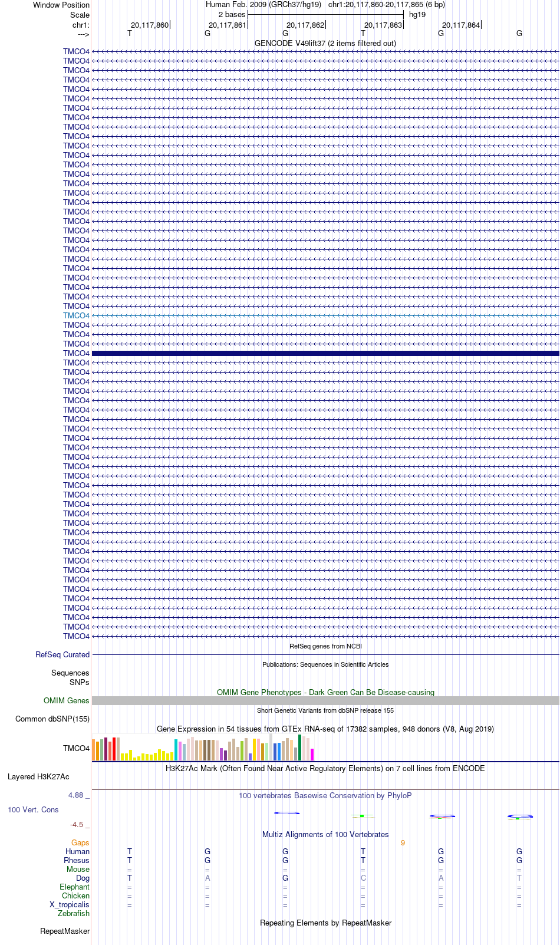Image resolution: width=560 pixels, height=945 pixels.
Task: Open the OMIM Gene Phenotypes track title
Action: click(325, 692)
